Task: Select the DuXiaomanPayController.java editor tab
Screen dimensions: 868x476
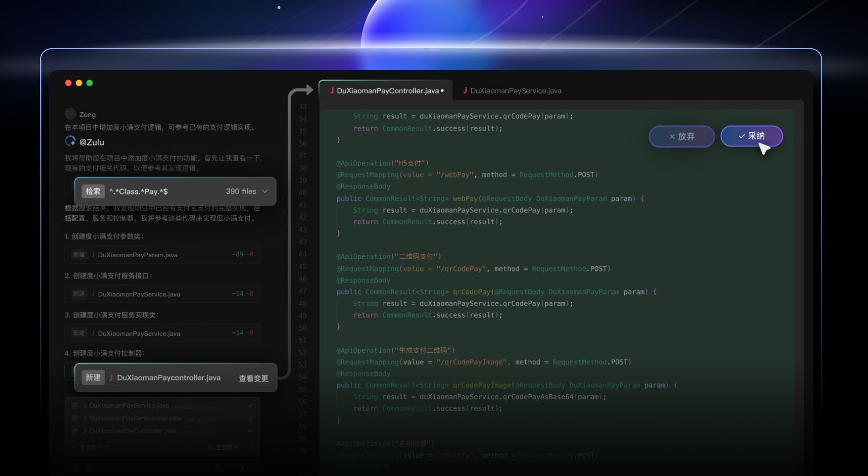Action: 387,91
